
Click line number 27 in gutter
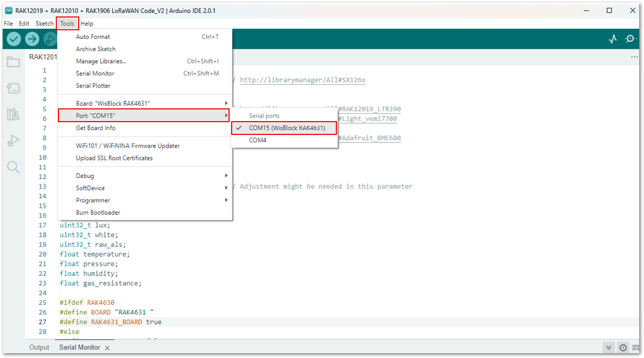point(43,322)
